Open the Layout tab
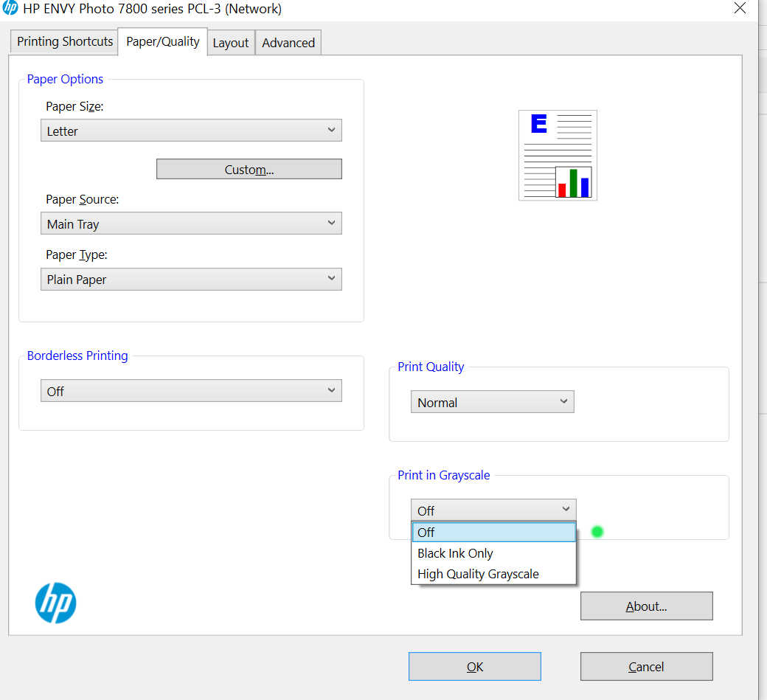767x700 pixels. pyautogui.click(x=231, y=43)
